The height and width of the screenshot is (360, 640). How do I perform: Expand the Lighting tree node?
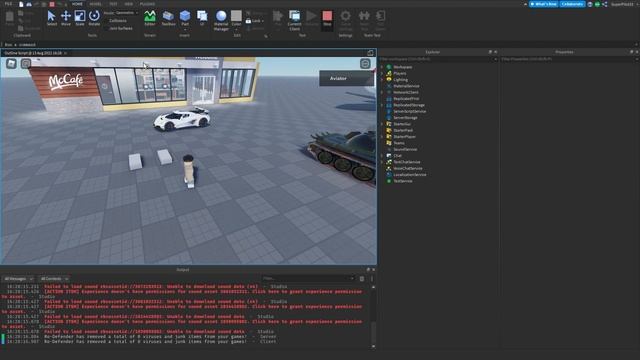382,80
